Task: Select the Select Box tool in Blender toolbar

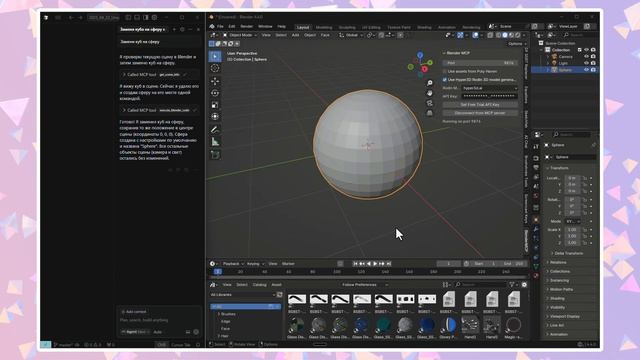Action: (x=215, y=56)
